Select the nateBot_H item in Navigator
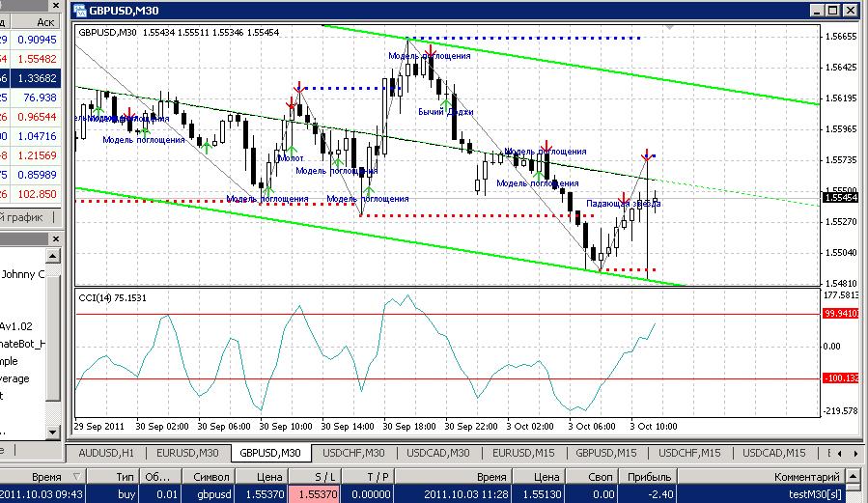Screen dimensions: 868x503 [23, 344]
